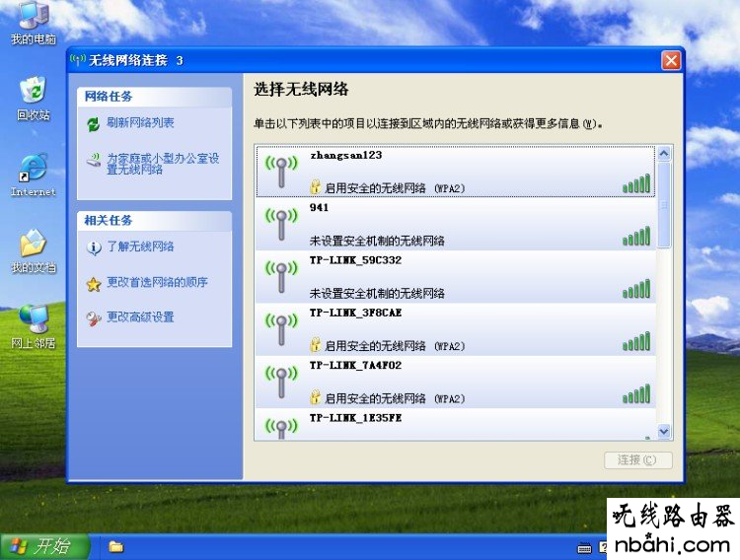
Task: Click the advanced settings tools icon
Action: 94,318
